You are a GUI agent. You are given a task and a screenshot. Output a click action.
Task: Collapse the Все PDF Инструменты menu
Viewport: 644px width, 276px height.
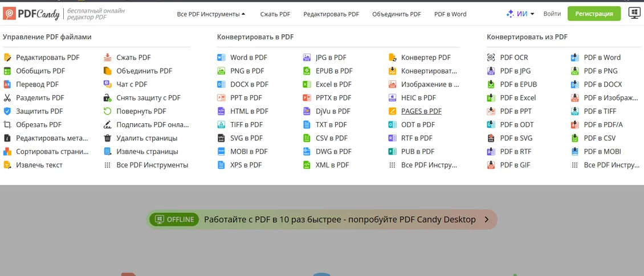(x=211, y=14)
